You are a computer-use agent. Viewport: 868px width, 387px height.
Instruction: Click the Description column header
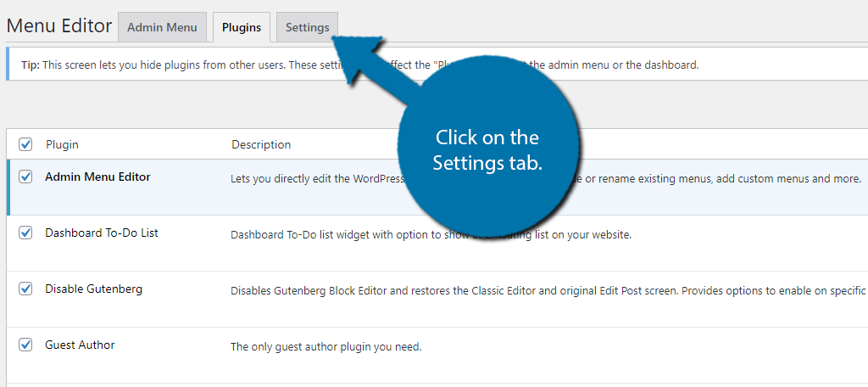(x=261, y=144)
